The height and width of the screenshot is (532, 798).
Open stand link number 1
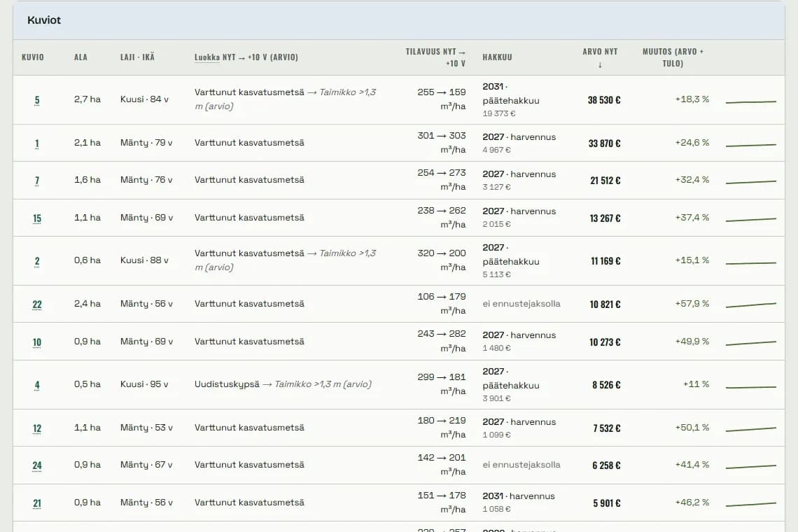[36, 143]
